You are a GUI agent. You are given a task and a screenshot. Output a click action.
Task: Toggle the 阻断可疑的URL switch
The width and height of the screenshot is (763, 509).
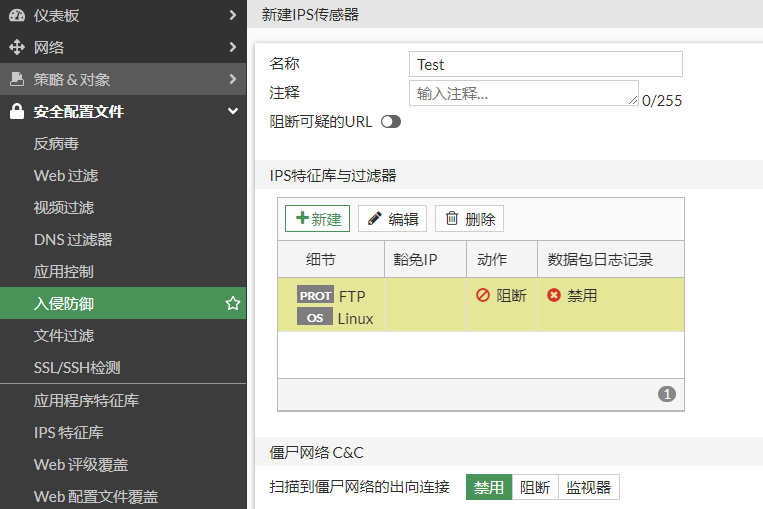pyautogui.click(x=390, y=122)
